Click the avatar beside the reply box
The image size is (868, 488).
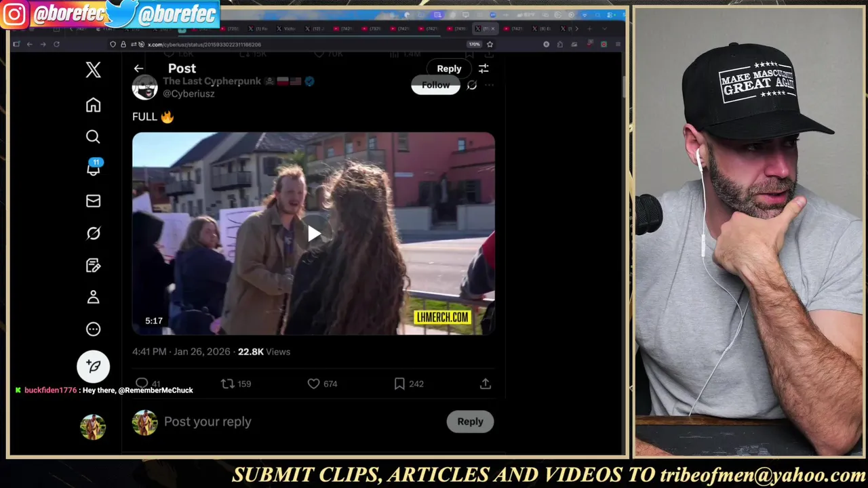pos(144,422)
